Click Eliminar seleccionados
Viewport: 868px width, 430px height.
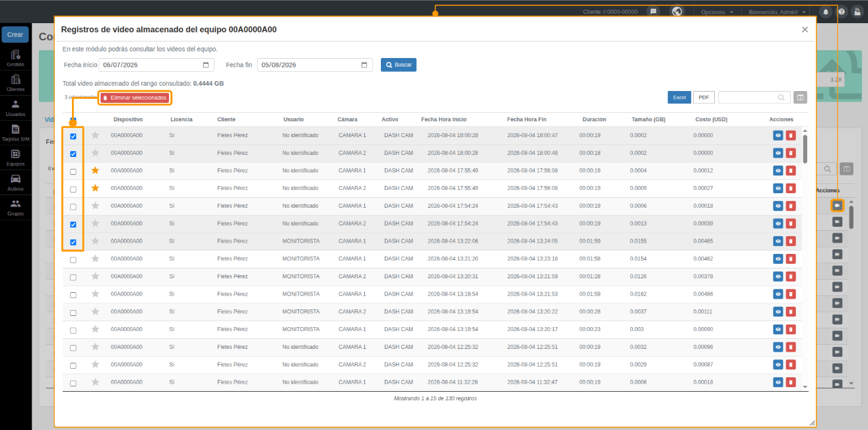[x=135, y=98]
